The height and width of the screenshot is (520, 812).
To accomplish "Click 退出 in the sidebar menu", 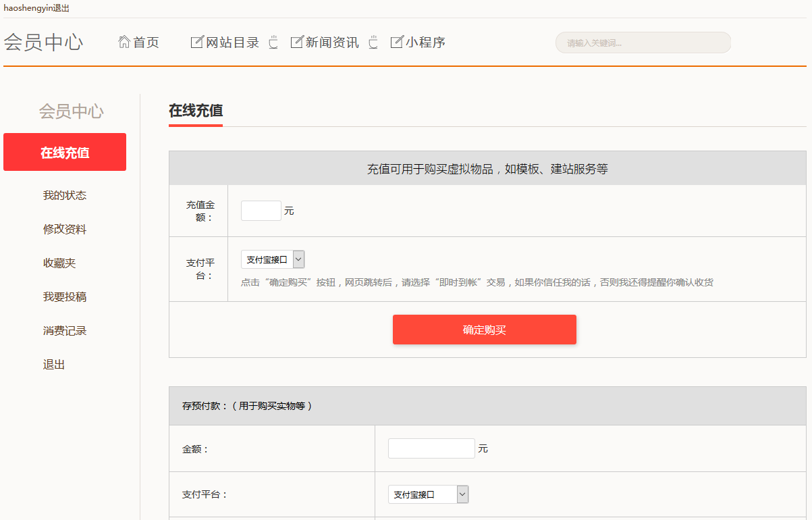I will coord(54,365).
